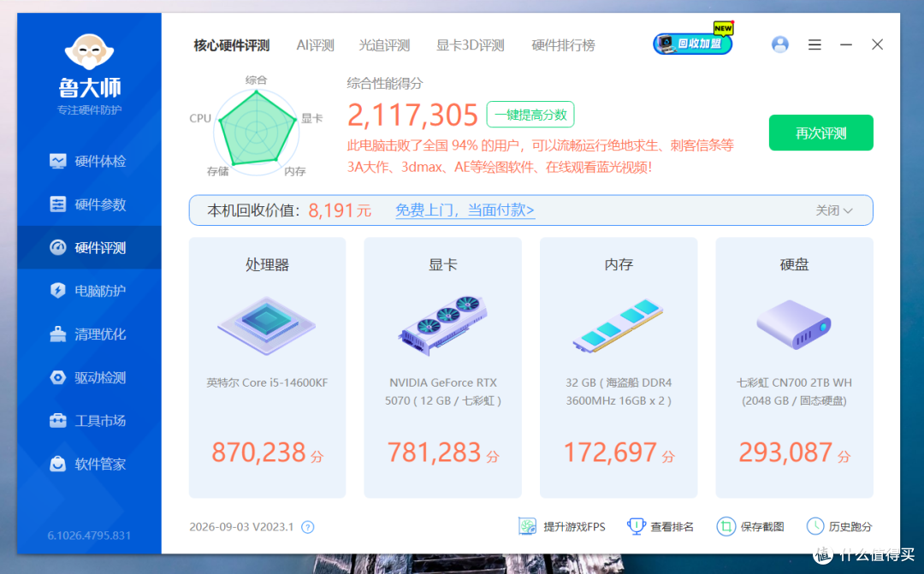
Task: Click the 一键提高分数 button
Action: pyautogui.click(x=530, y=115)
